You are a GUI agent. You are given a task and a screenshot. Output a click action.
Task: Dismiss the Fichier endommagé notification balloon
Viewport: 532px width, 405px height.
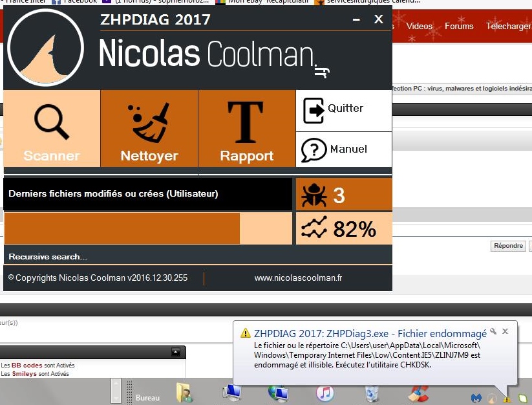[x=505, y=331]
